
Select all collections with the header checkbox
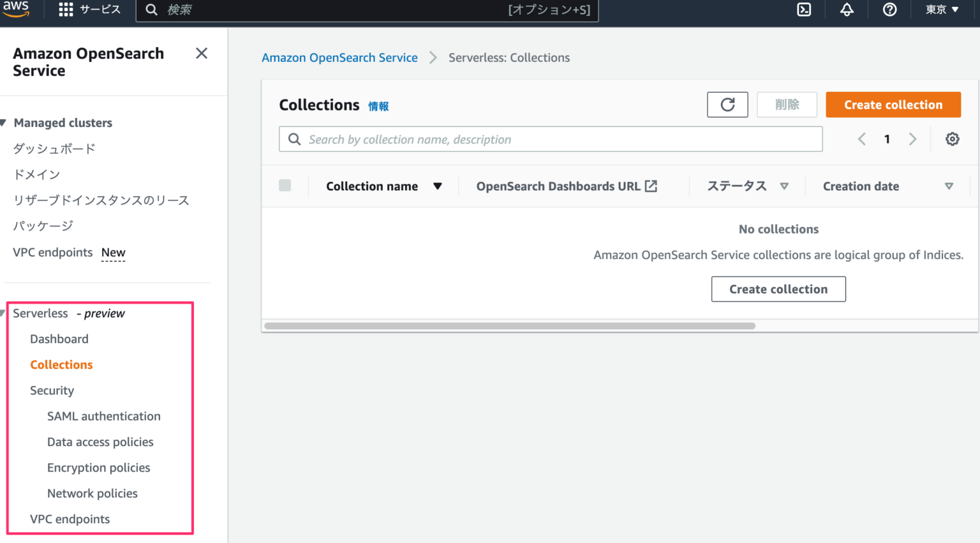point(285,185)
